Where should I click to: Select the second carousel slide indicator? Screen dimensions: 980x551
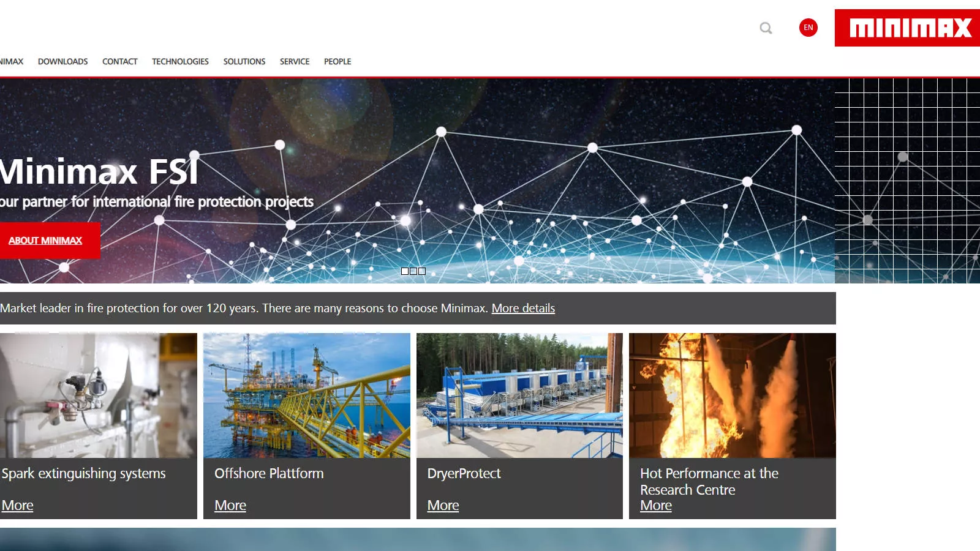413,271
